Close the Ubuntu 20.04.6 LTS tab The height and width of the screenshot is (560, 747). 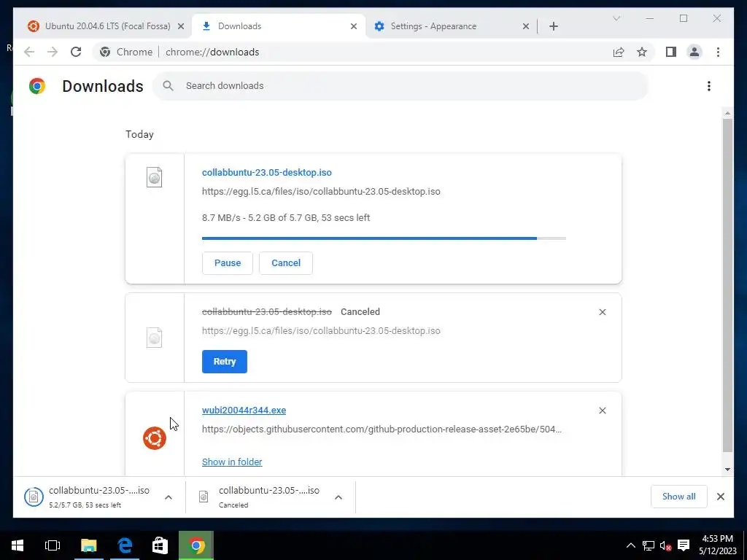pyautogui.click(x=181, y=26)
